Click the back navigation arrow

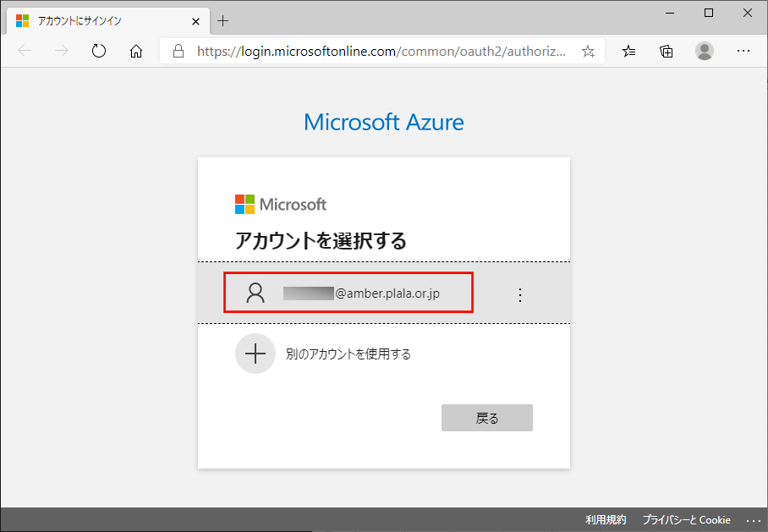25,51
